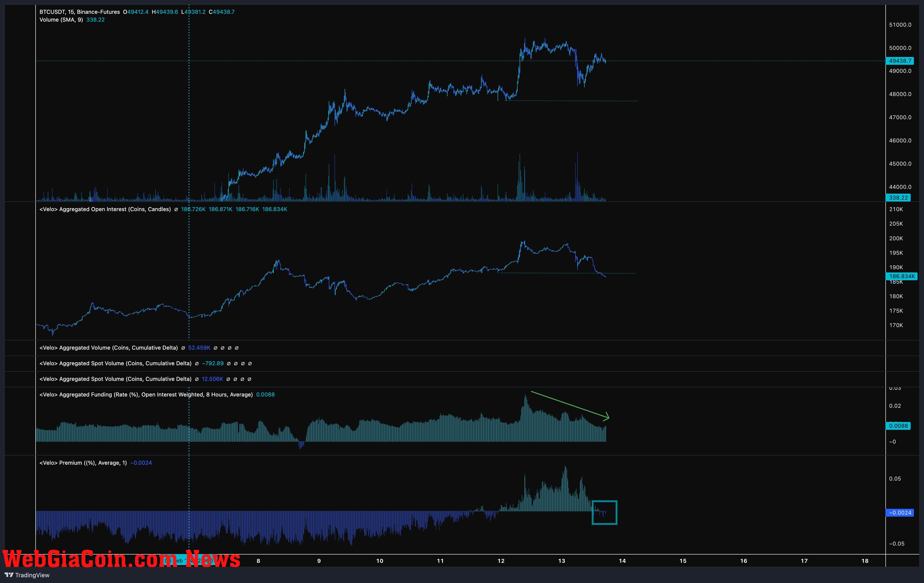The width and height of the screenshot is (924, 583).
Task: Click the 0.0088 tag on the funding axis
Action: (x=898, y=426)
